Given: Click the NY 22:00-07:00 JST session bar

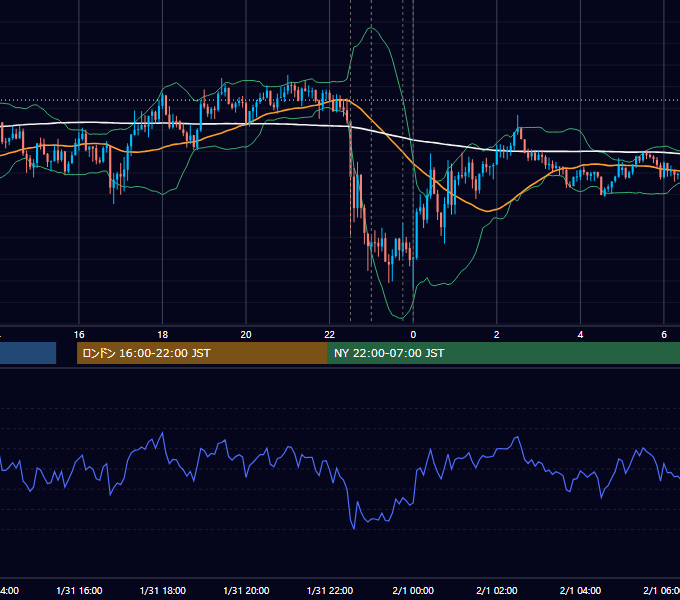Looking at the screenshot, I should 503,353.
